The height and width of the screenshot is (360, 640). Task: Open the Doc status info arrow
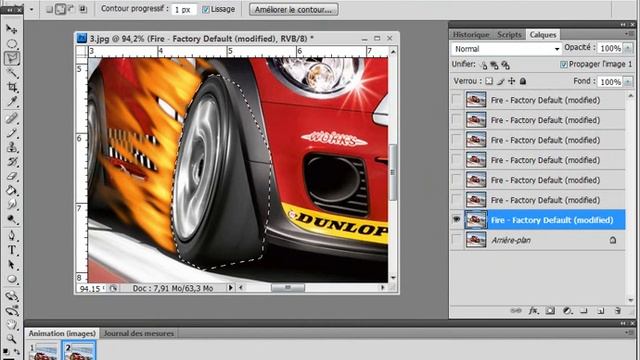pyautogui.click(x=230, y=288)
